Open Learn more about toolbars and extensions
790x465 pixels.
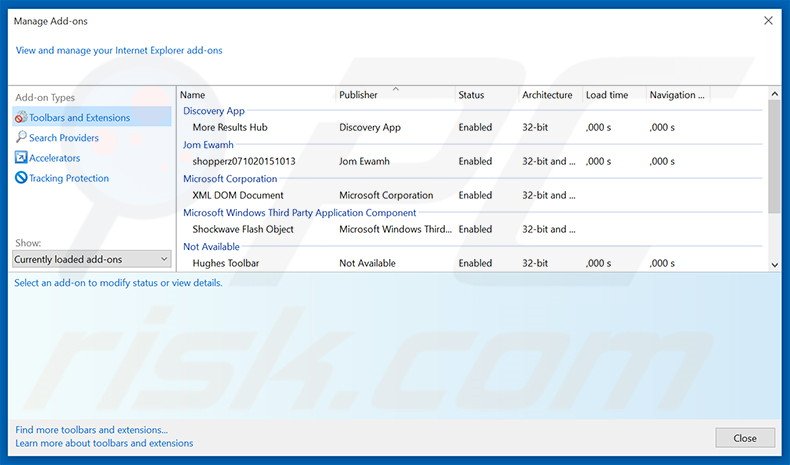[x=104, y=443]
